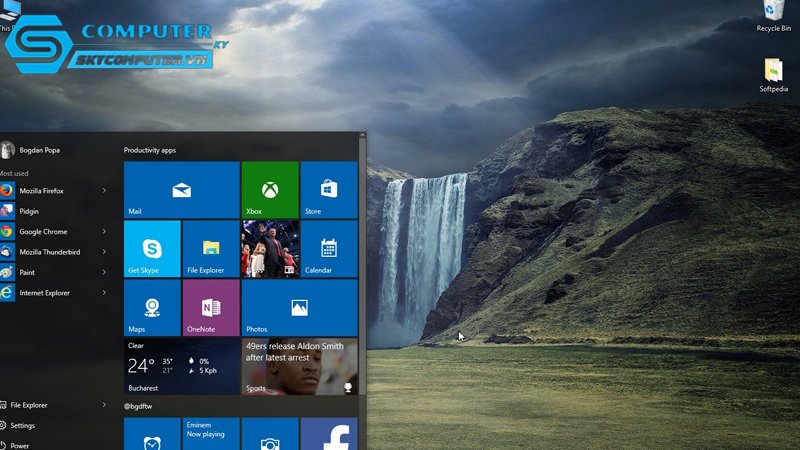Image resolution: width=800 pixels, height=450 pixels.
Task: Click the @bgdftw group header
Action: pyautogui.click(x=138, y=407)
